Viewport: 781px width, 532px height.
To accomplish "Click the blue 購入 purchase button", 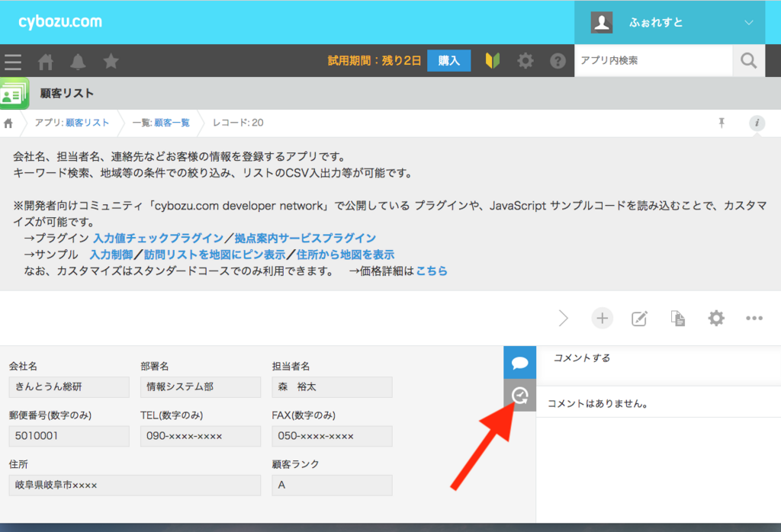I will click(448, 60).
